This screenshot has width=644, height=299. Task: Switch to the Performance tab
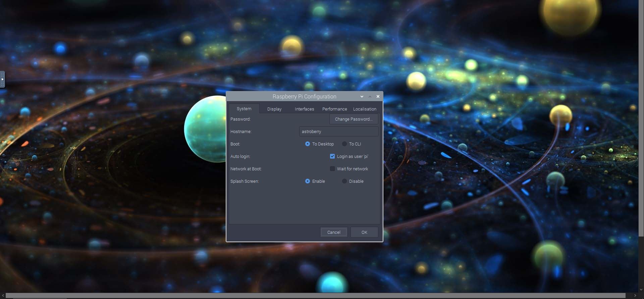coord(334,109)
